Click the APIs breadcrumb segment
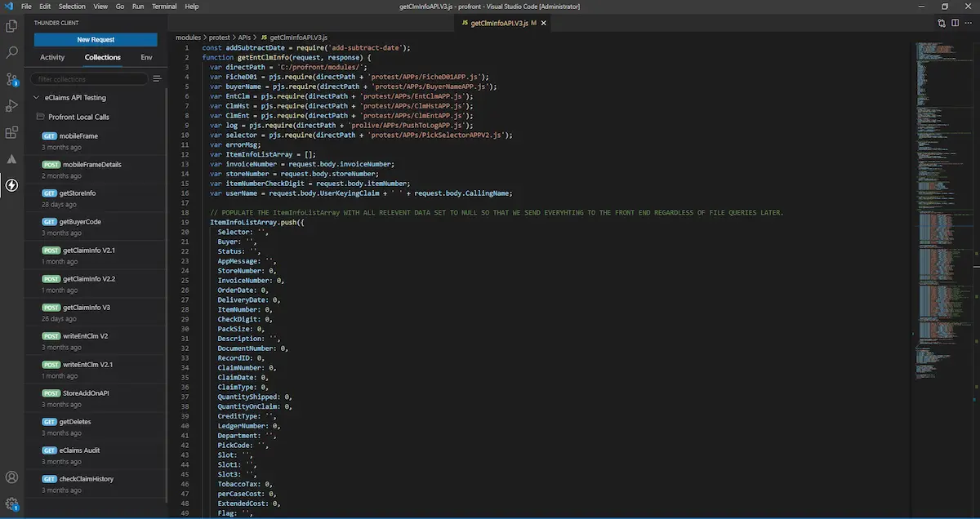The width and height of the screenshot is (980, 519). point(244,38)
